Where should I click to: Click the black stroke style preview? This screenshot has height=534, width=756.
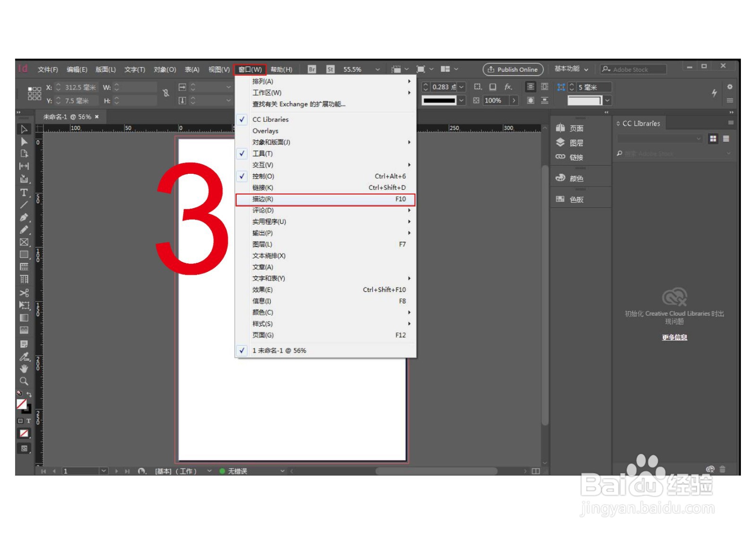[439, 100]
